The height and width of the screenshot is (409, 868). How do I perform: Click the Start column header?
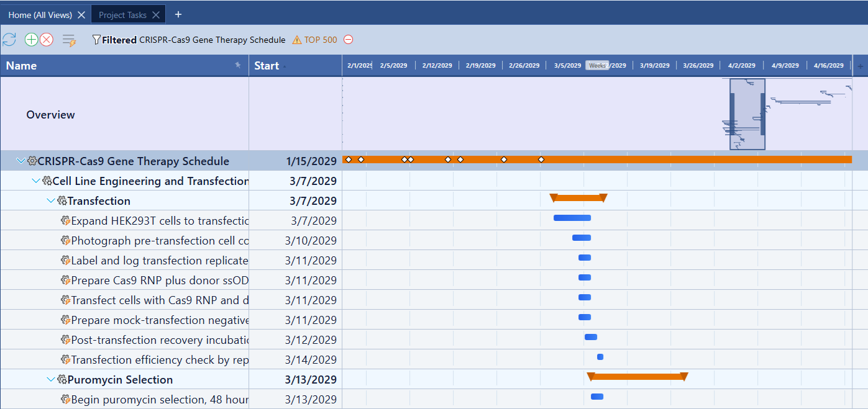pyautogui.click(x=295, y=66)
